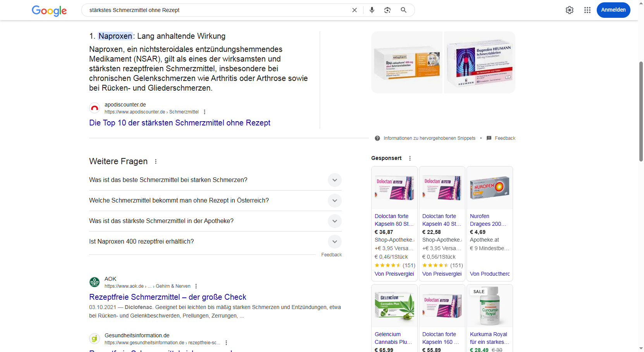The image size is (644, 352).
Task: Click the Gelencium Cannabis Plus product image
Action: tap(394, 306)
